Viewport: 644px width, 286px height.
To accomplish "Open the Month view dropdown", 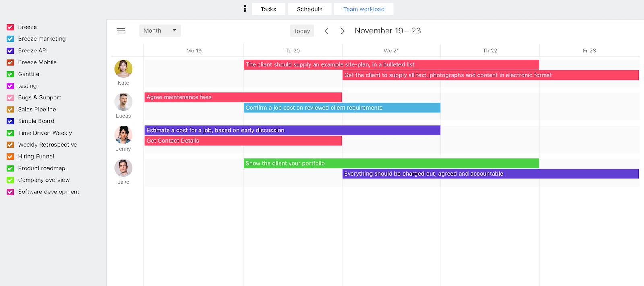I will click(160, 31).
